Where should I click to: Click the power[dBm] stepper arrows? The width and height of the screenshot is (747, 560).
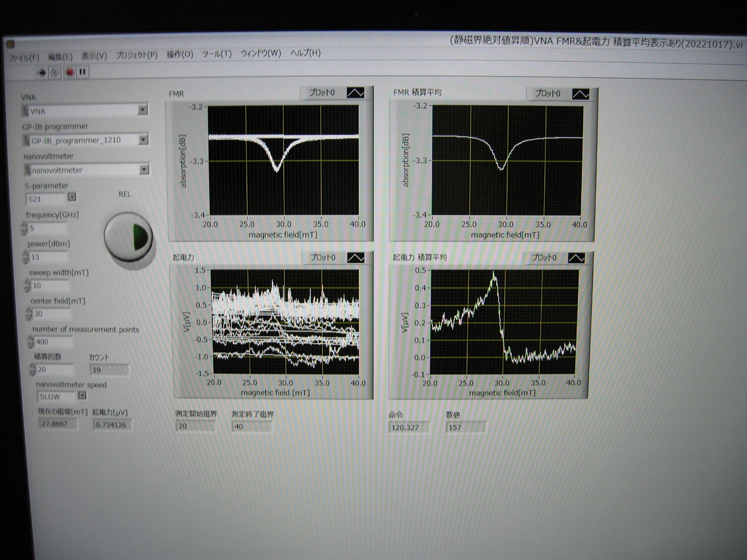pyautogui.click(x=26, y=257)
